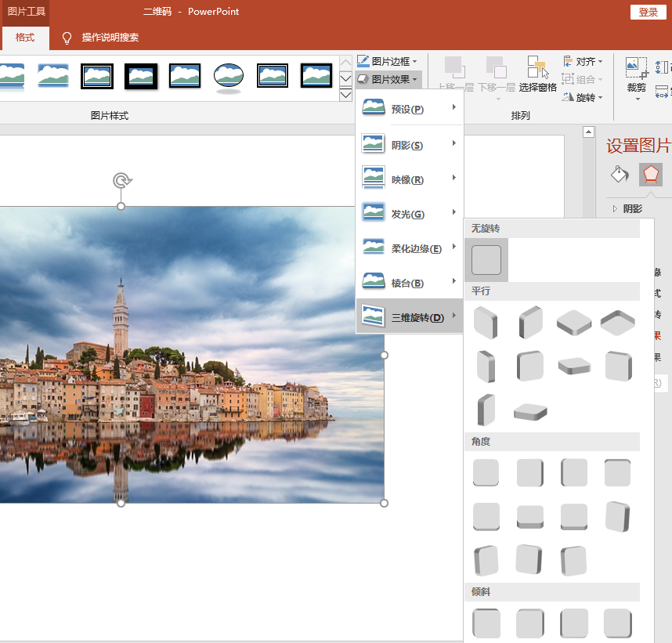Screen dimensions: 672x643
Task: Select the oval picture style thumbnail
Action: [229, 78]
